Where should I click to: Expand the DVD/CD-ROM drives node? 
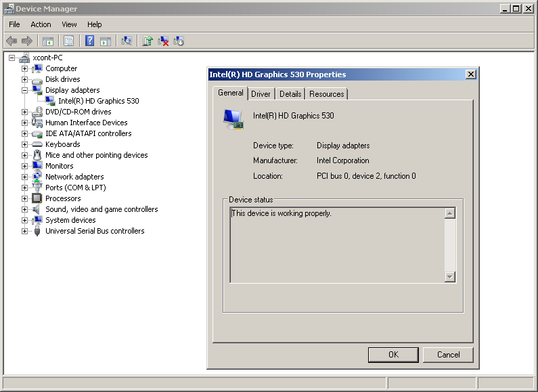click(25, 112)
